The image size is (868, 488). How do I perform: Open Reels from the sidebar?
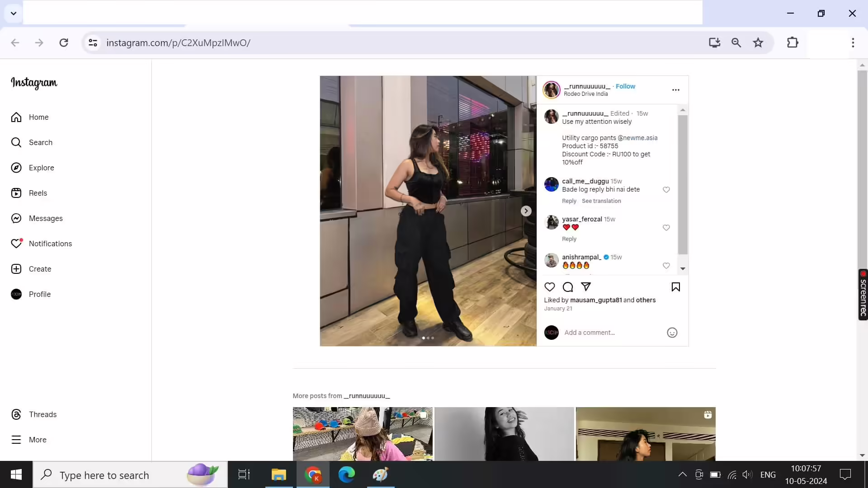pyautogui.click(x=29, y=193)
